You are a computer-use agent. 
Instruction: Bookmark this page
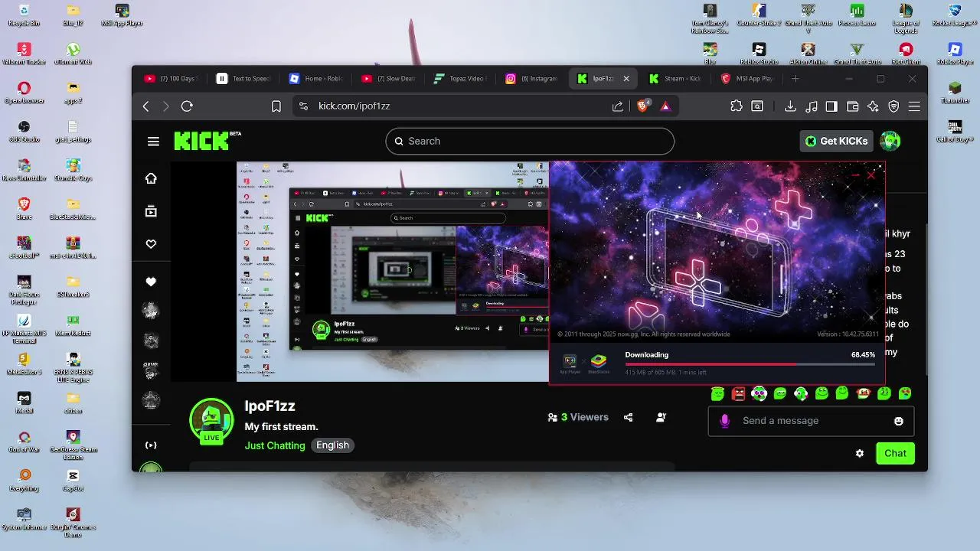point(276,106)
